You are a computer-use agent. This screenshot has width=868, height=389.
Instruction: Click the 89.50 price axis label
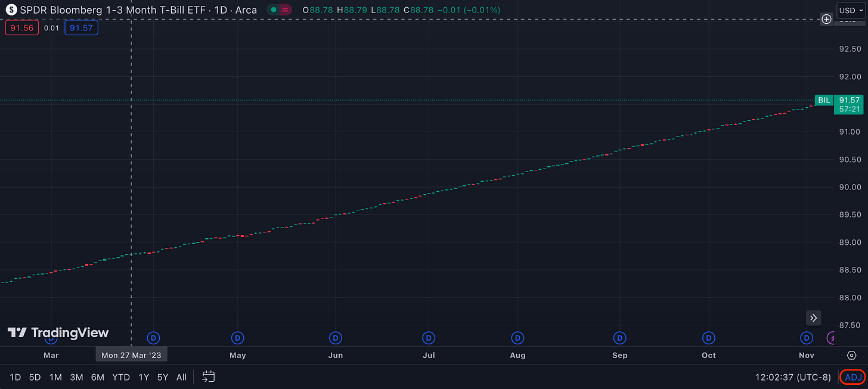click(850, 215)
